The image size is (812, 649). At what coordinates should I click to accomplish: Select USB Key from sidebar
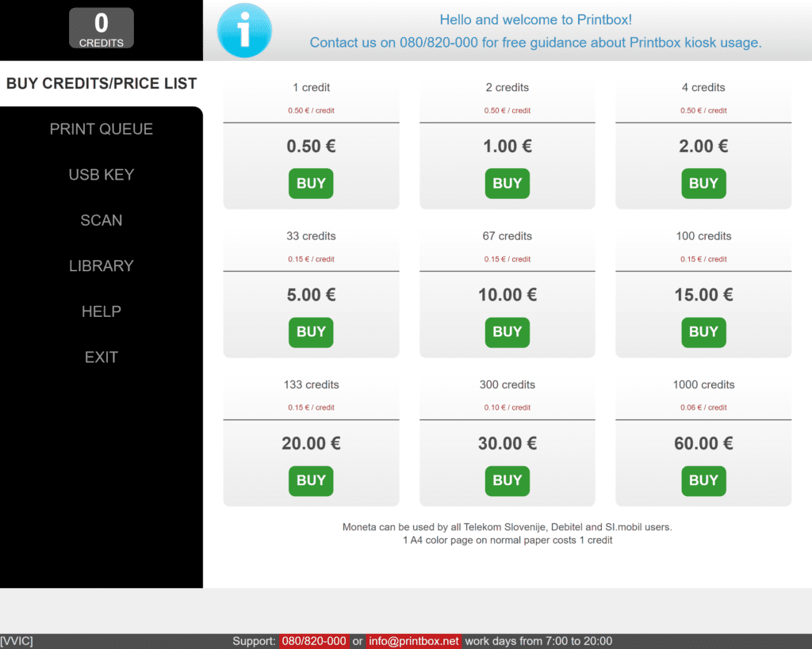101,175
